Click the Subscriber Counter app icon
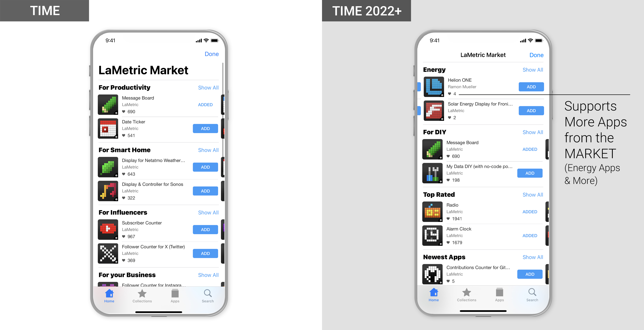This screenshot has height=330, width=644. click(x=107, y=229)
